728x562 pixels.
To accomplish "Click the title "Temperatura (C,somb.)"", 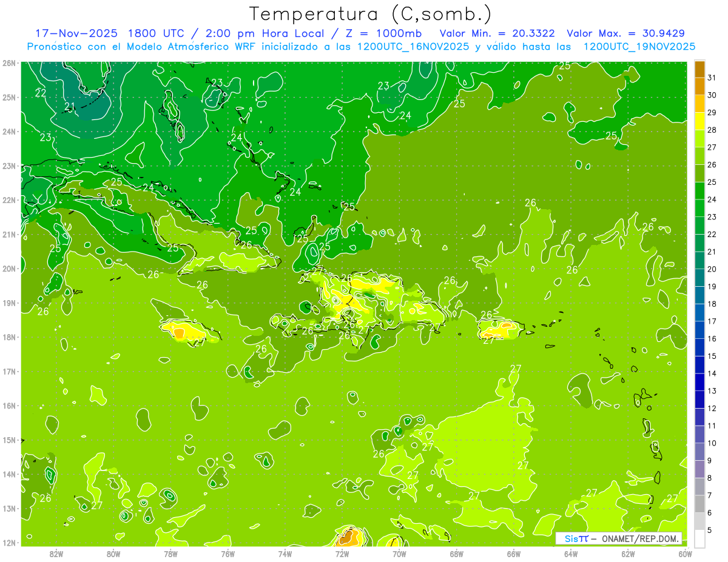I will [x=371, y=14].
